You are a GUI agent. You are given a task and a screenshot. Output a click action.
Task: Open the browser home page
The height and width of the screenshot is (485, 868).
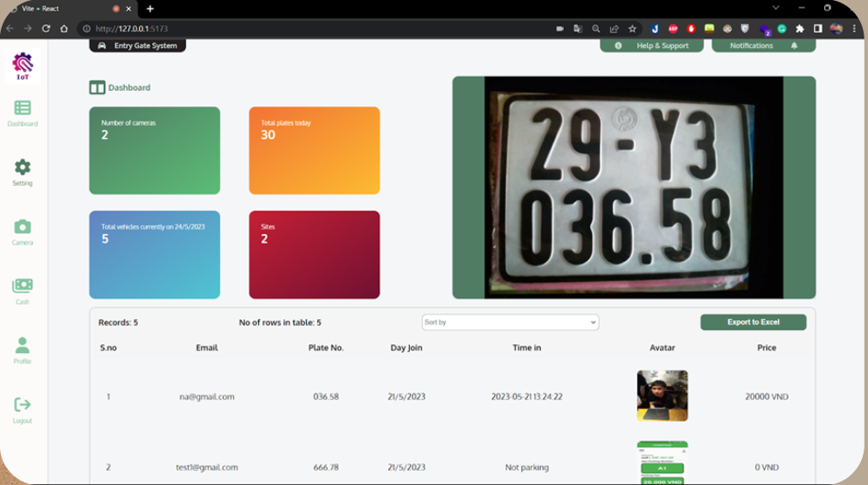pyautogui.click(x=64, y=28)
